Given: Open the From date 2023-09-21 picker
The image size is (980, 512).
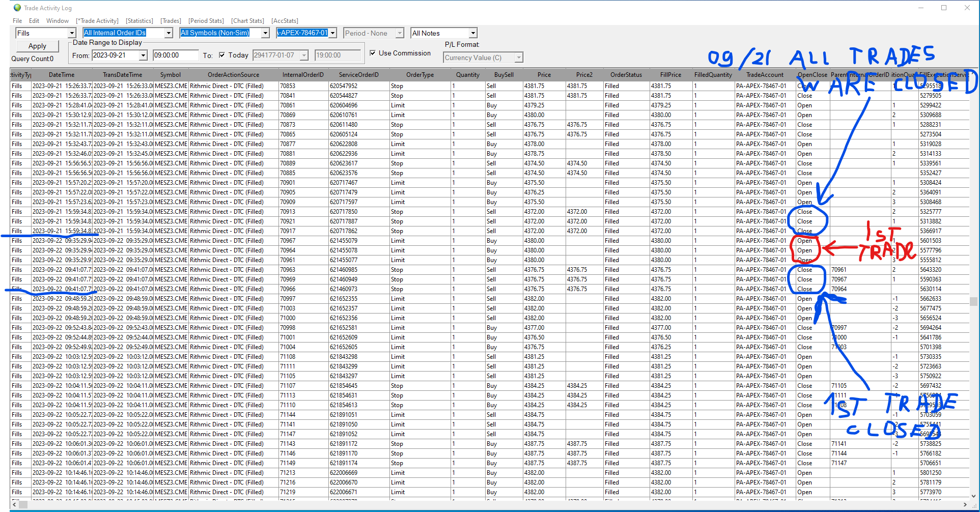Looking at the screenshot, I should tap(143, 55).
